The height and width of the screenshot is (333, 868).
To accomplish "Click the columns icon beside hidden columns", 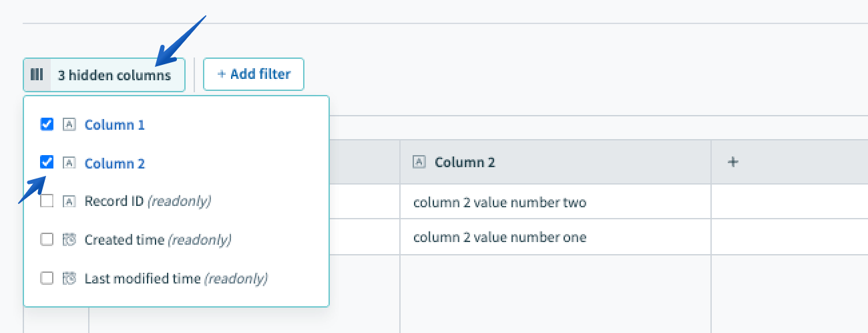I will (x=37, y=74).
